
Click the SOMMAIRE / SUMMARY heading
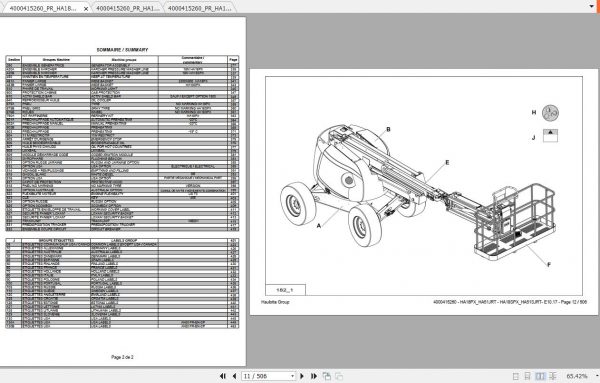[x=122, y=50]
